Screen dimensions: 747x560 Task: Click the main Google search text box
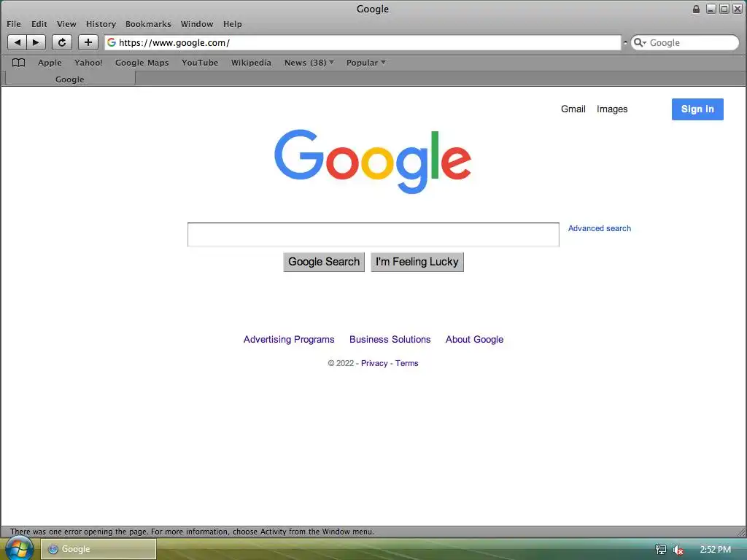coord(373,234)
